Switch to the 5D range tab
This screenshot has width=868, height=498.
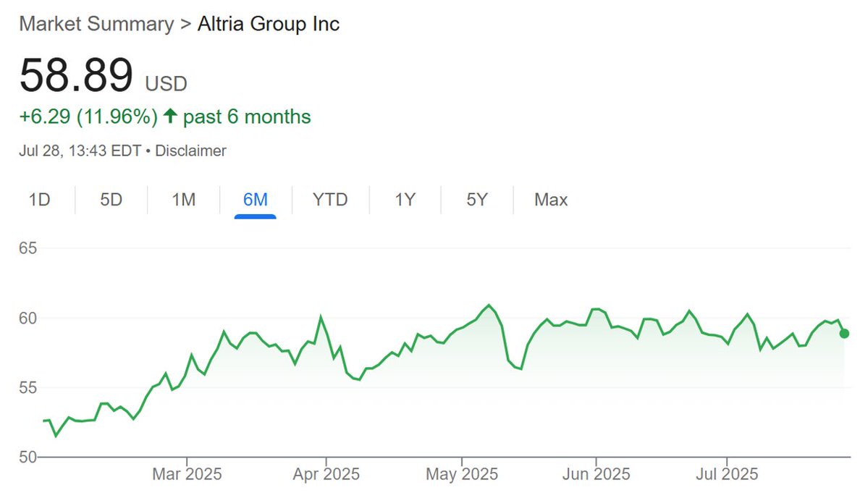[x=111, y=200]
